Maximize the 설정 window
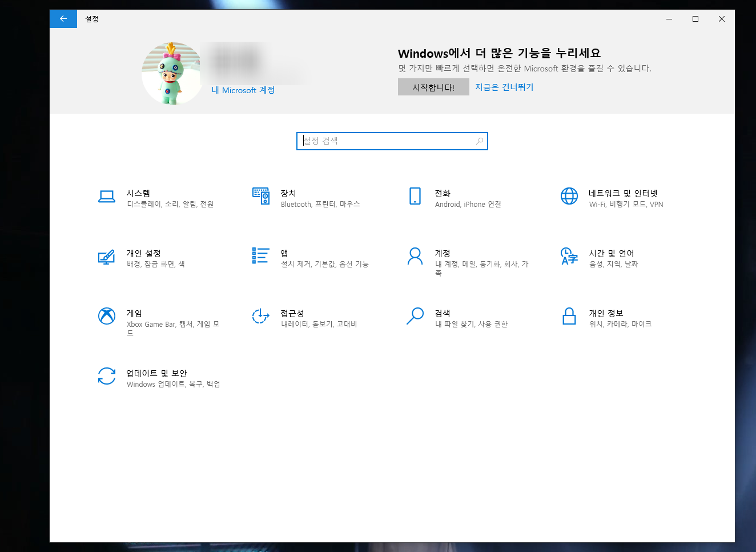Viewport: 756px width, 552px height. (695, 19)
